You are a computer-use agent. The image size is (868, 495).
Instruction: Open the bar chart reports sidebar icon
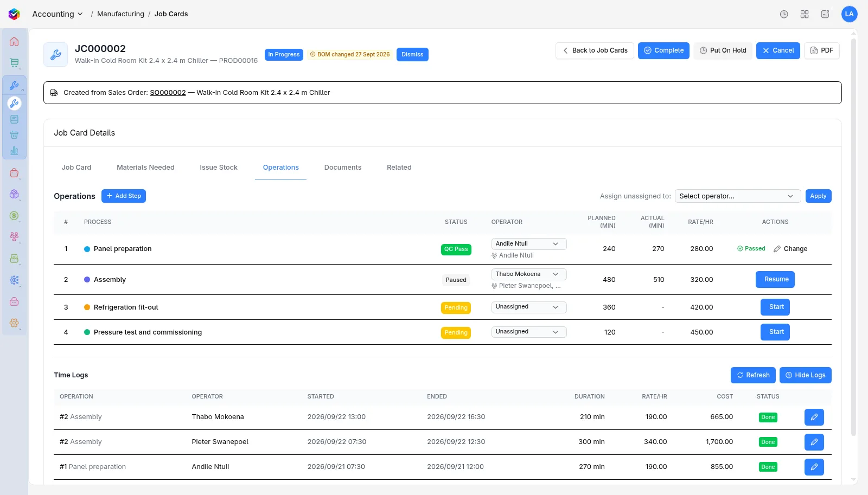[14, 151]
